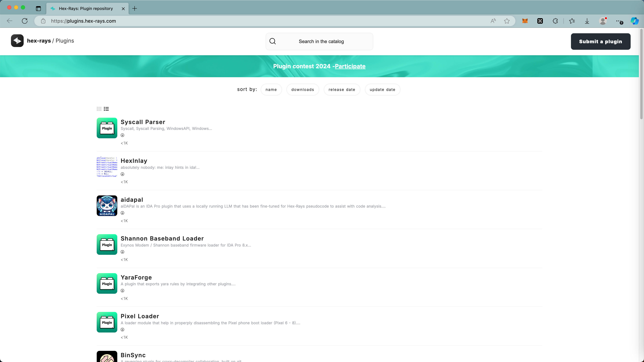644x362 pixels.
Task: Click the browser back arrow
Action: coord(10,21)
